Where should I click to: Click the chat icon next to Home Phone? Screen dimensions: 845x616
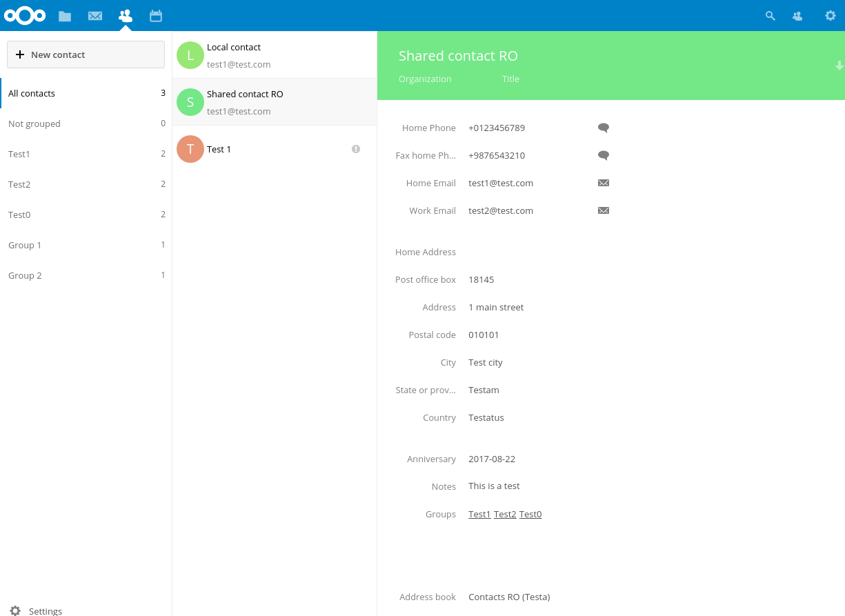[x=604, y=128]
